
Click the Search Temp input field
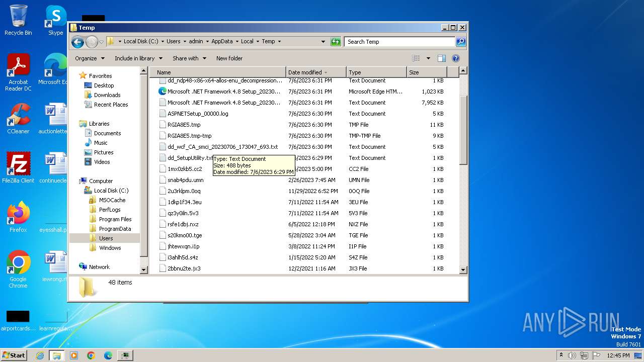400,42
